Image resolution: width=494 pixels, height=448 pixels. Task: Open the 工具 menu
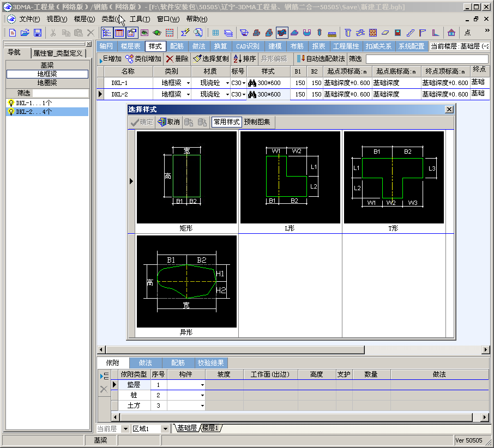(140, 19)
